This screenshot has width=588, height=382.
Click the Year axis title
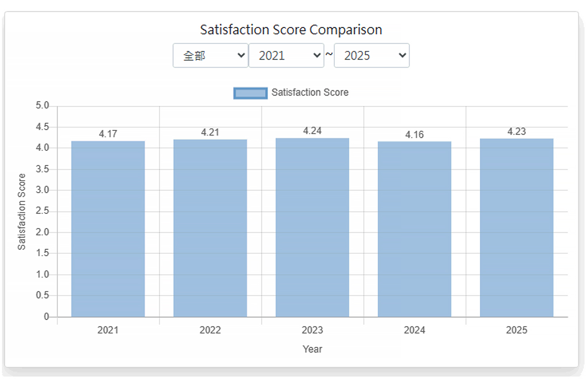click(x=312, y=349)
